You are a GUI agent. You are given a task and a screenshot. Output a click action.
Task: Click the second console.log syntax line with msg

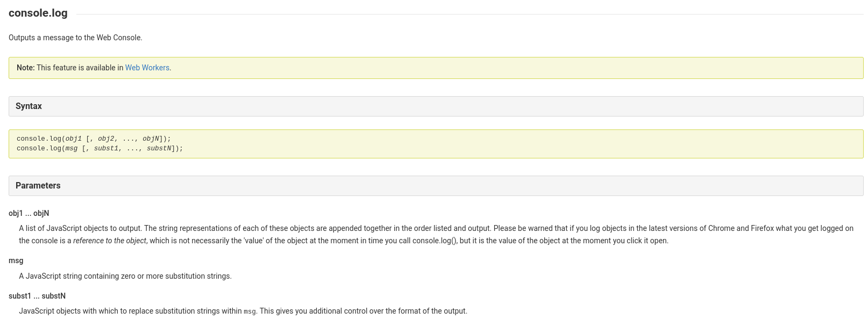[99, 148]
